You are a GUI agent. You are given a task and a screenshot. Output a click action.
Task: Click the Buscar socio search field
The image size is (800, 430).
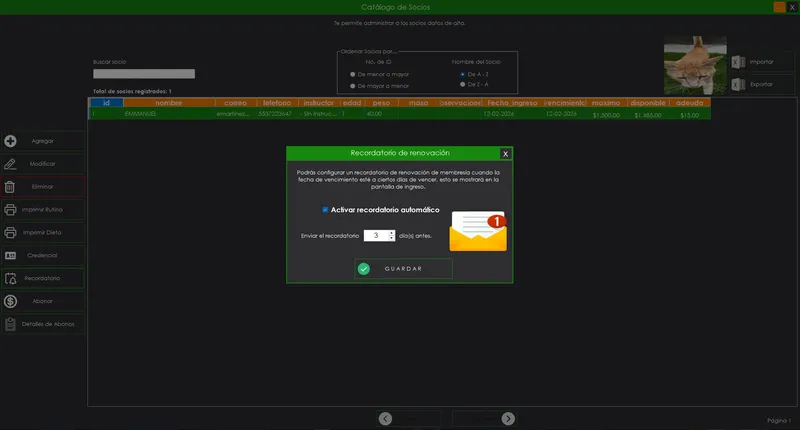click(144, 74)
